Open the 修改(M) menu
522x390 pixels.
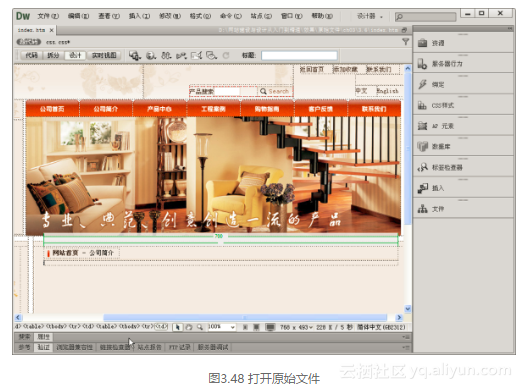tap(170, 16)
